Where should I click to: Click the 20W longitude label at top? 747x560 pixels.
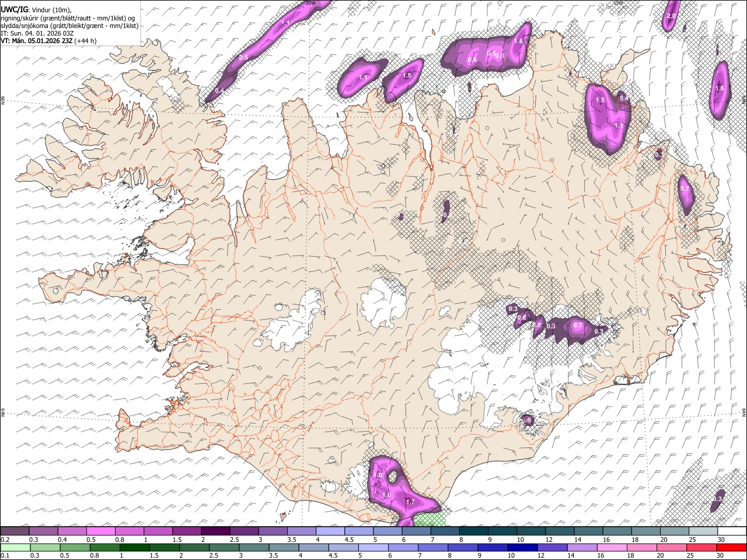point(310,3)
